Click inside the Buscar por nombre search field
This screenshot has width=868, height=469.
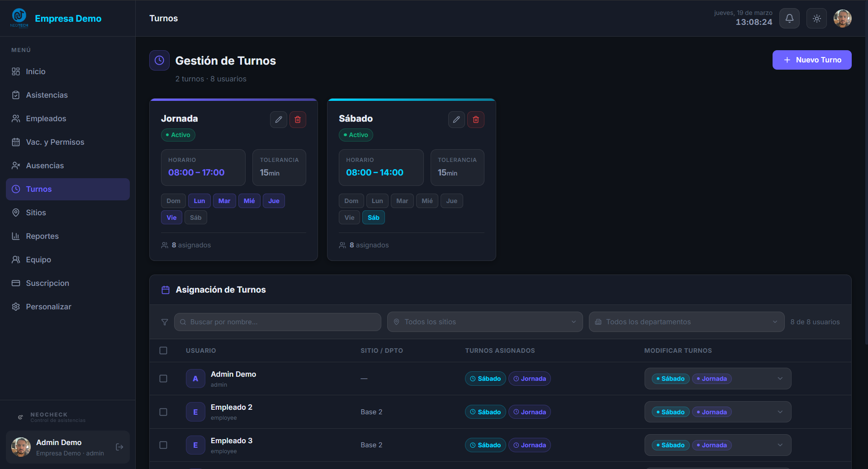coord(277,322)
